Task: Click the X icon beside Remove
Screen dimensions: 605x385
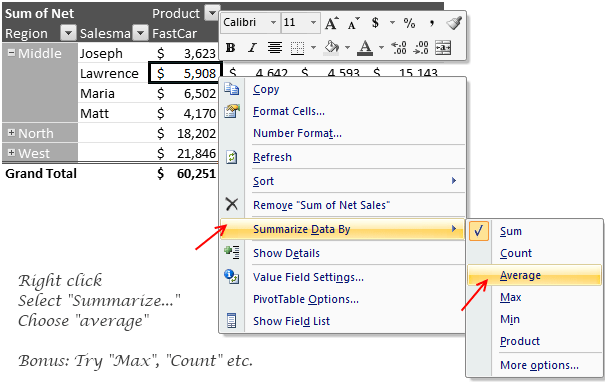Action: (x=232, y=204)
